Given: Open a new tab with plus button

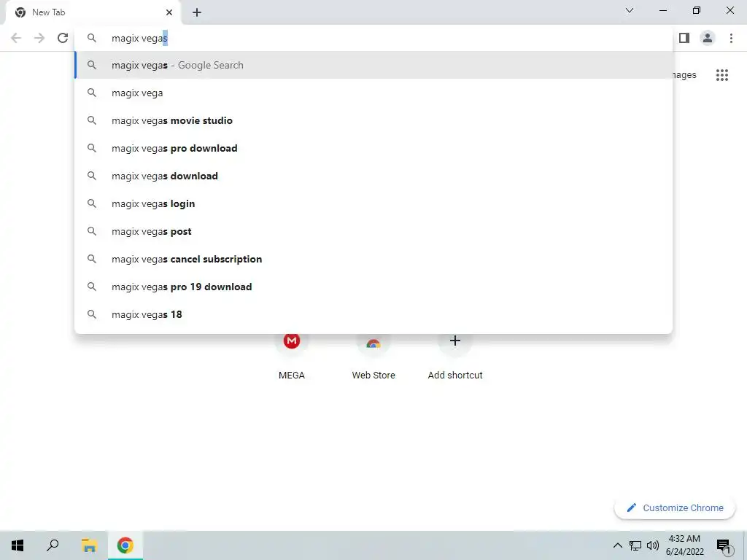Looking at the screenshot, I should click(x=197, y=12).
